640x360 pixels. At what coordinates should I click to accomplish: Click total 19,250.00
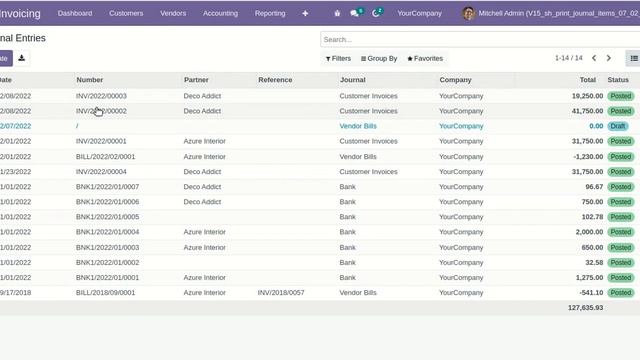[587, 96]
